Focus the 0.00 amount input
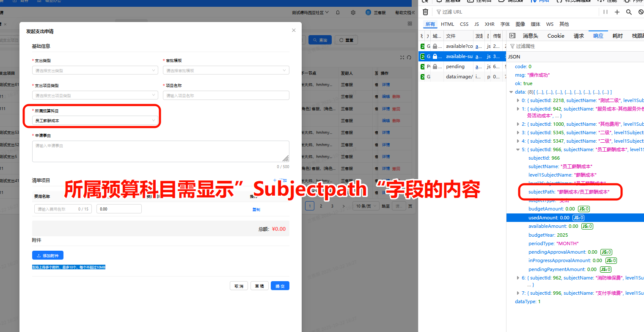Image resolution: width=644 pixels, height=332 pixels. tap(119, 209)
